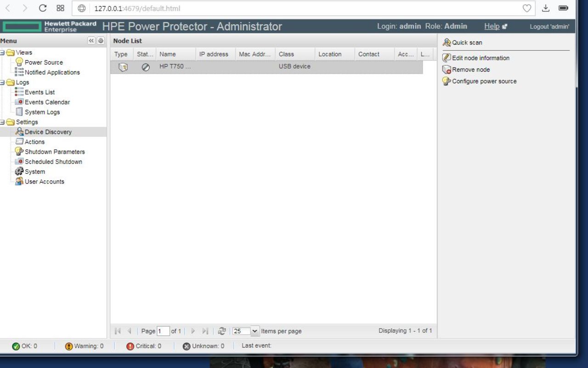Sort by the Type column header
Image resolution: width=588 pixels, height=368 pixels.
point(121,54)
